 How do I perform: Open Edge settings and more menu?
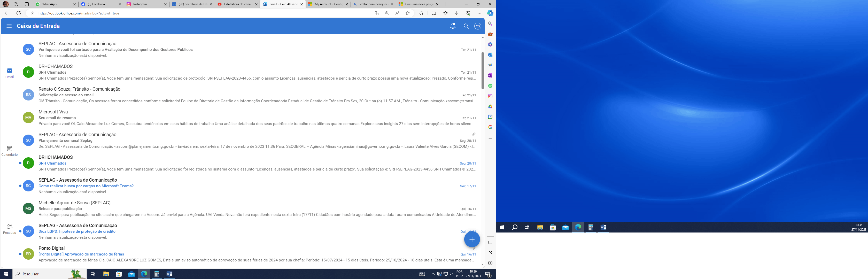[x=479, y=13]
